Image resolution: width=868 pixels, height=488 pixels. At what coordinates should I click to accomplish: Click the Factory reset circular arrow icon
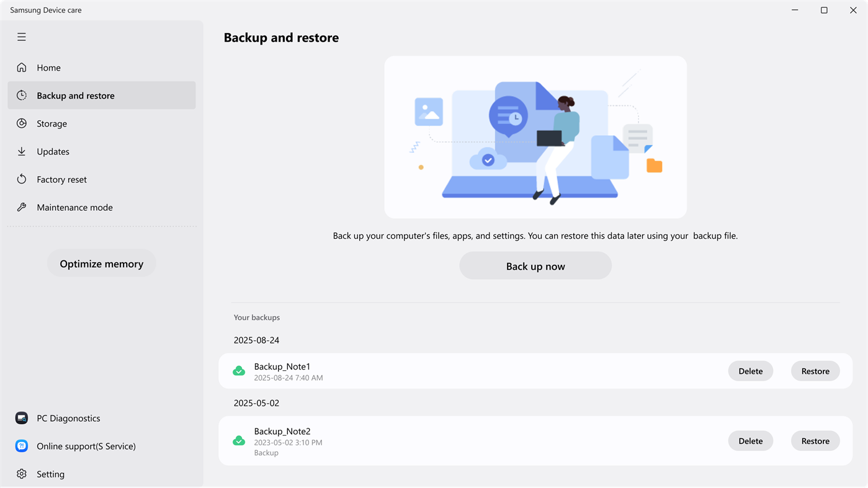[x=22, y=179]
